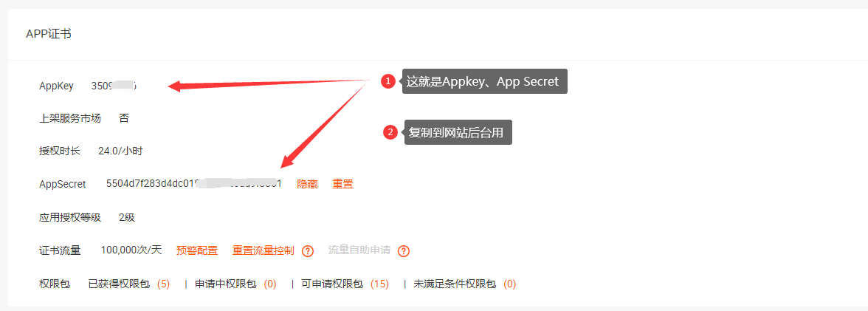Hide the AppSecret via 隐藏 link

click(307, 184)
